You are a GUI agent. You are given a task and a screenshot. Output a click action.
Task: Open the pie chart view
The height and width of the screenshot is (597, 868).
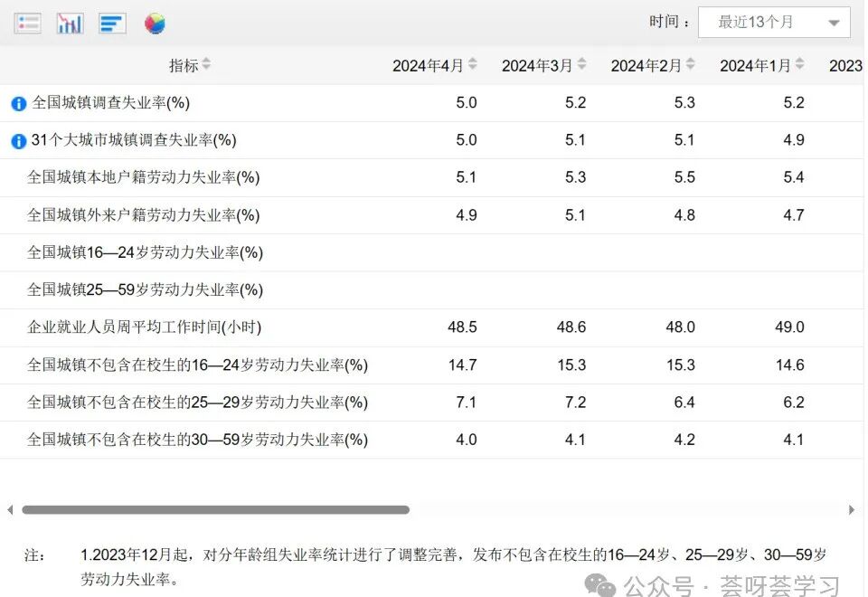tap(155, 24)
